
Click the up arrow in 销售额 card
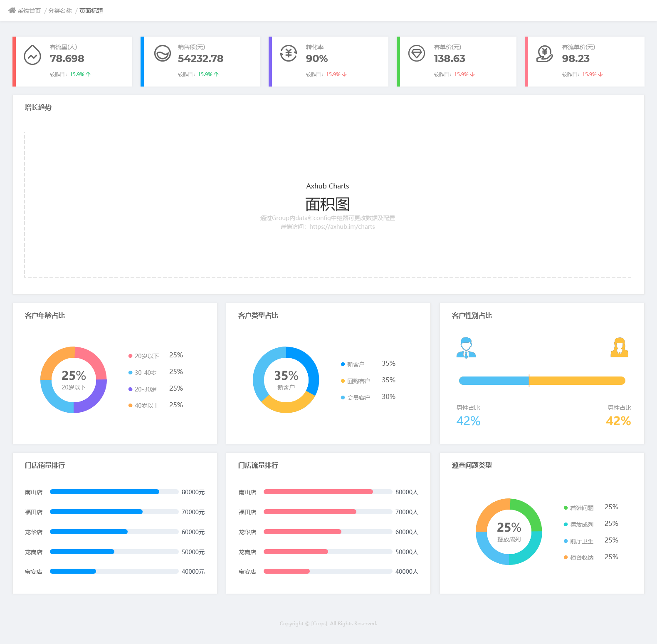(216, 74)
